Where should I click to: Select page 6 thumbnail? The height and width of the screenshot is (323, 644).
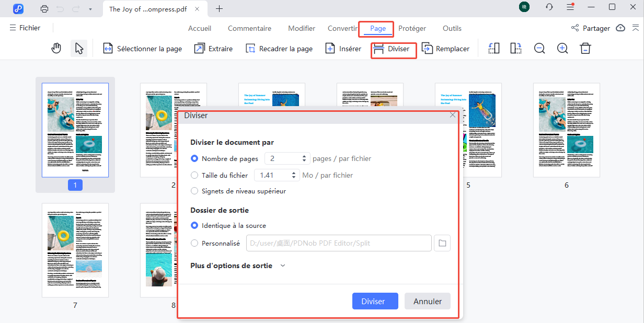click(x=566, y=130)
